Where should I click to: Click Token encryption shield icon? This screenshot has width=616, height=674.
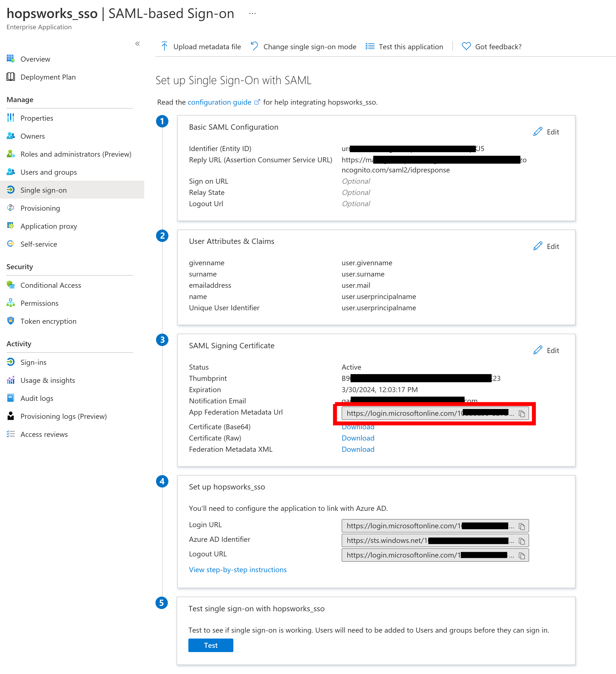[x=11, y=321]
